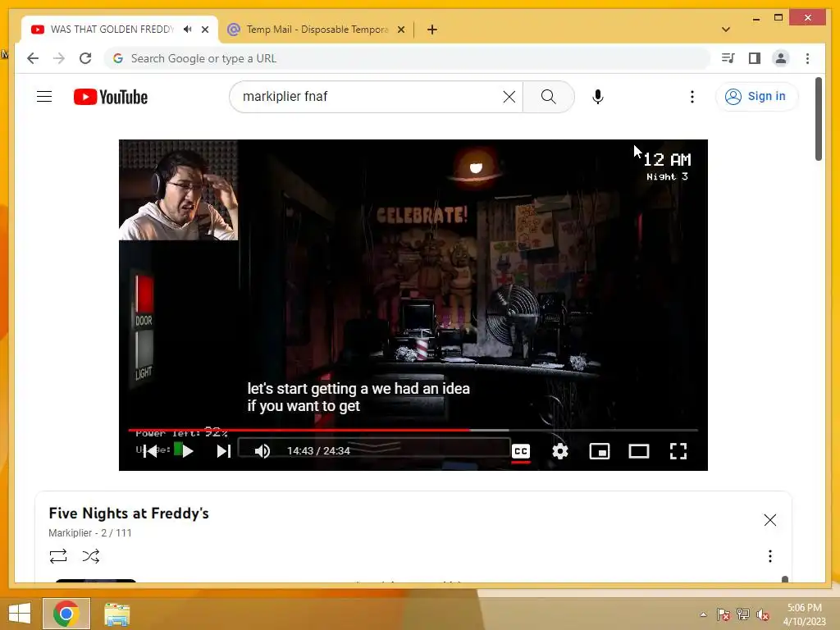Click Chrome in the taskbar
This screenshot has width=840, height=630.
click(x=66, y=614)
